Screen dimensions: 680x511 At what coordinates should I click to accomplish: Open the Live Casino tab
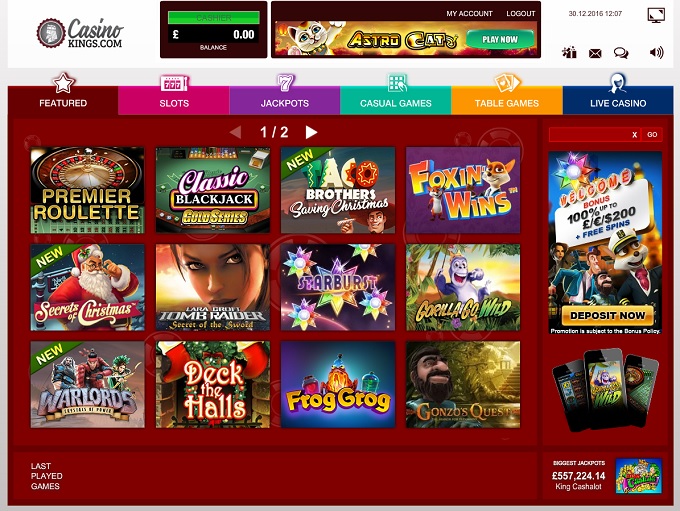(618, 100)
